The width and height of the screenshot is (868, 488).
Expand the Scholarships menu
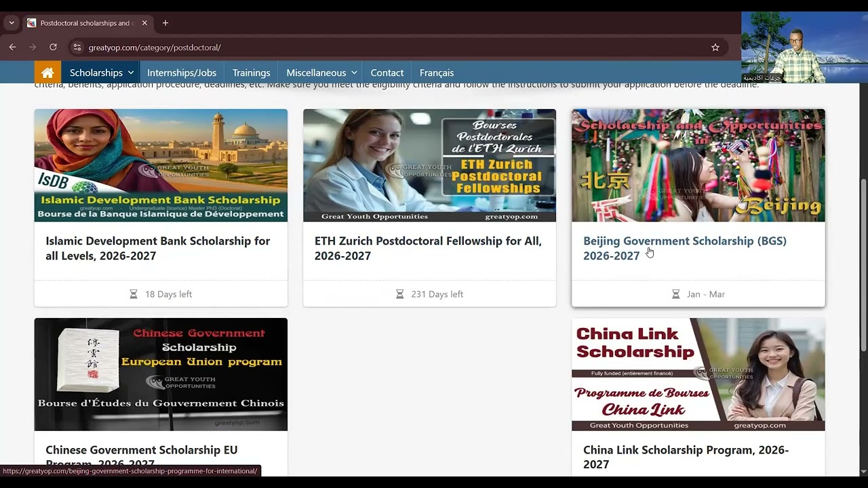tap(102, 73)
